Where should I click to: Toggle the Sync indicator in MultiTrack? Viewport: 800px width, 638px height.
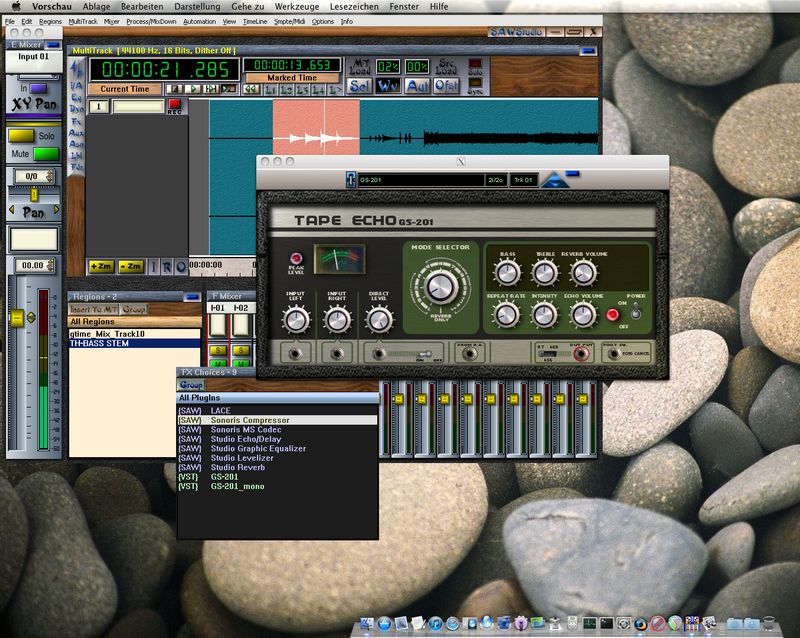475,82
